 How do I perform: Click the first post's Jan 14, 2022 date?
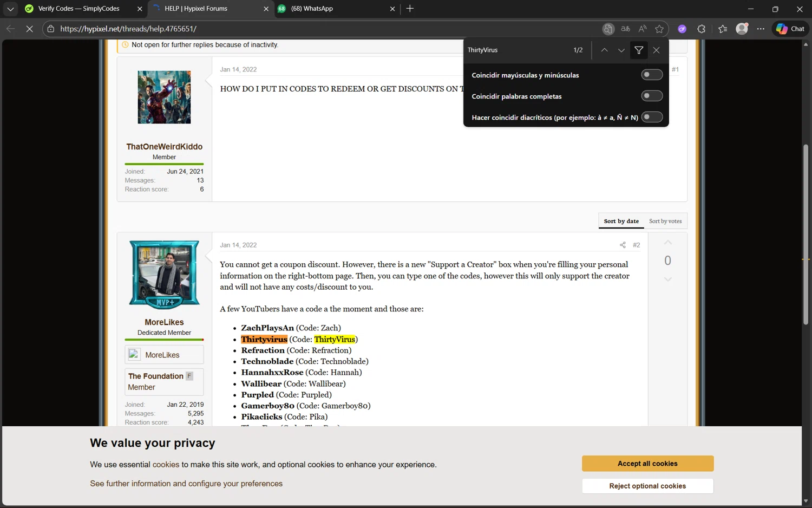pyautogui.click(x=238, y=69)
